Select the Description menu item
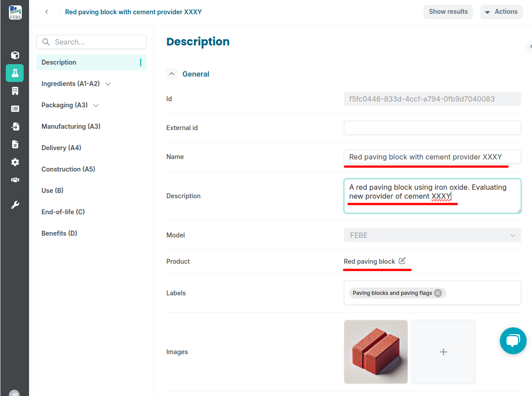Viewport: 532px width, 396px height. [91, 62]
